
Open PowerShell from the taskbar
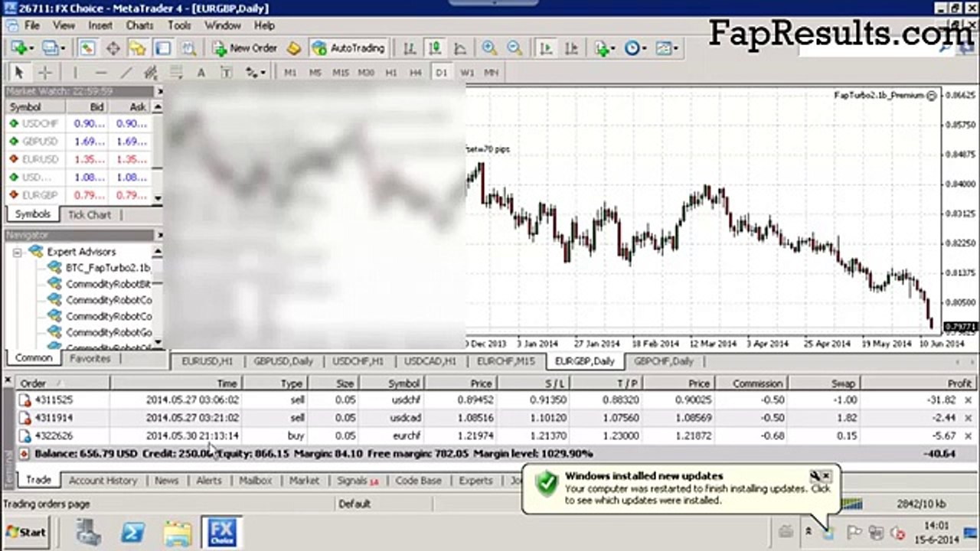tap(133, 533)
